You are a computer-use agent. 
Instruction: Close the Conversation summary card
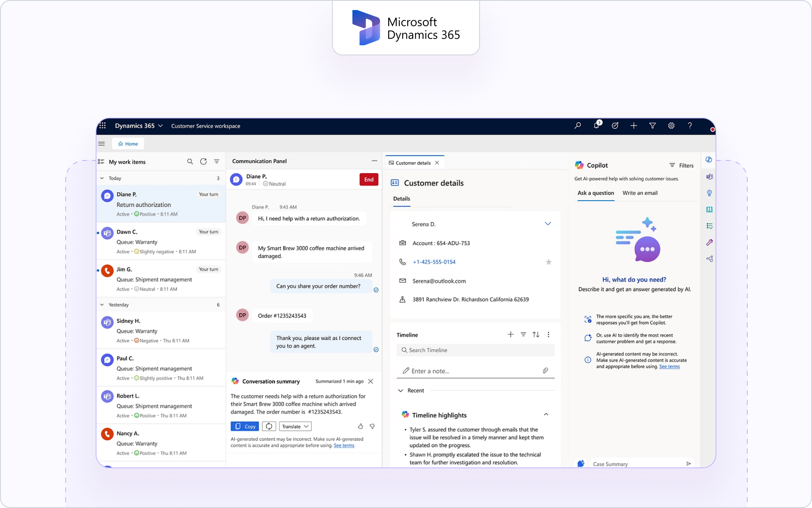click(371, 381)
